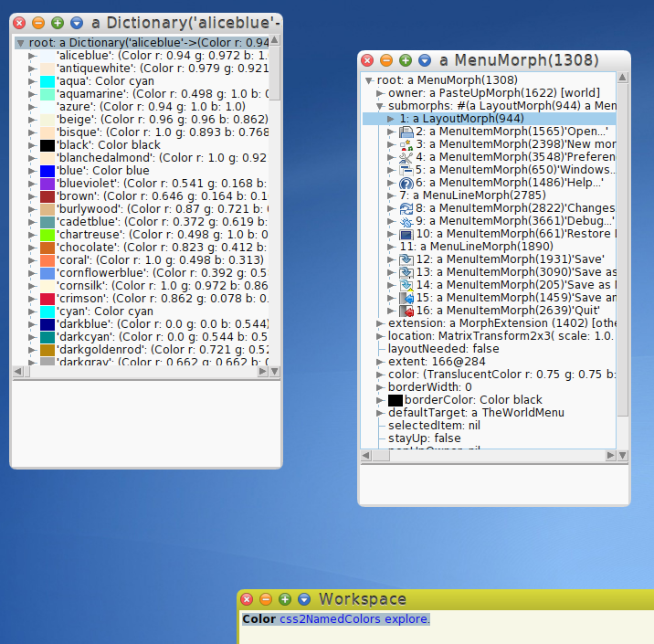Open the blue window menu button of Workspace
The image size is (654, 644).
[x=304, y=599]
